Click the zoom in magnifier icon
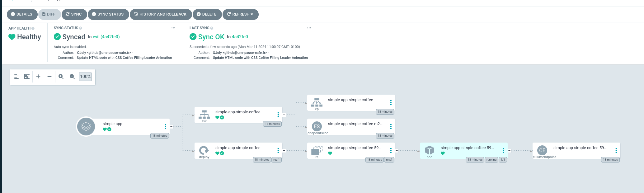Viewport: 644px width, 193px height. 61,77
